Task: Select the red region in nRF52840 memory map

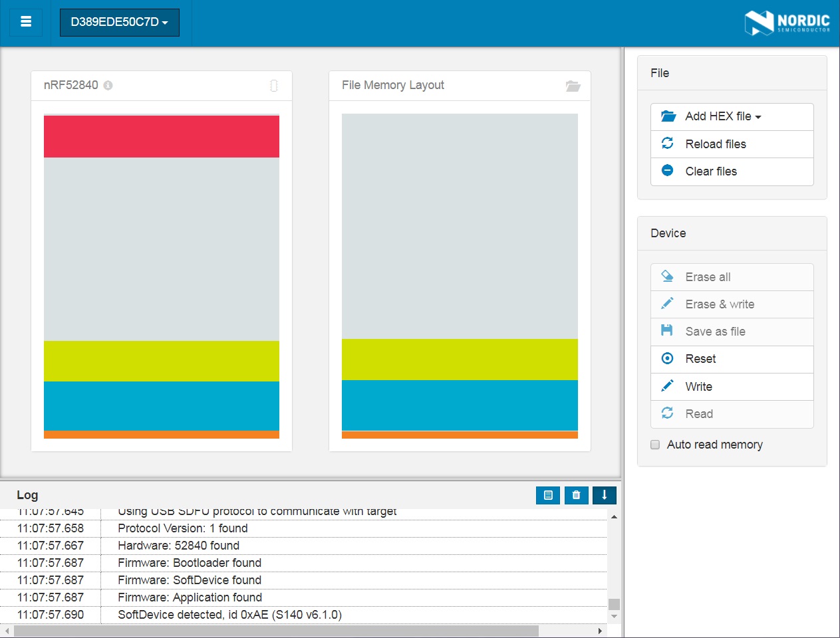Action: click(162, 136)
